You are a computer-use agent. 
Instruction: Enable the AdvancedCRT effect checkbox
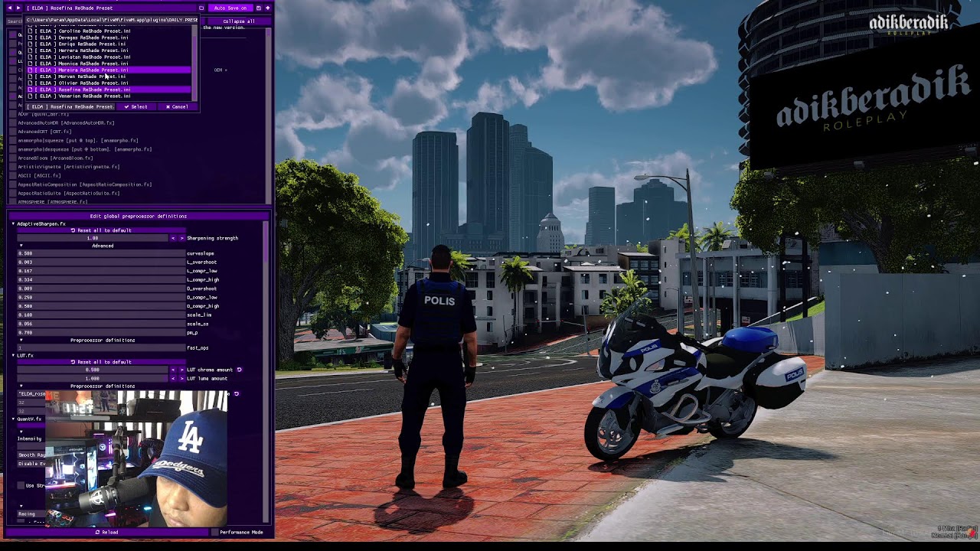13,132
